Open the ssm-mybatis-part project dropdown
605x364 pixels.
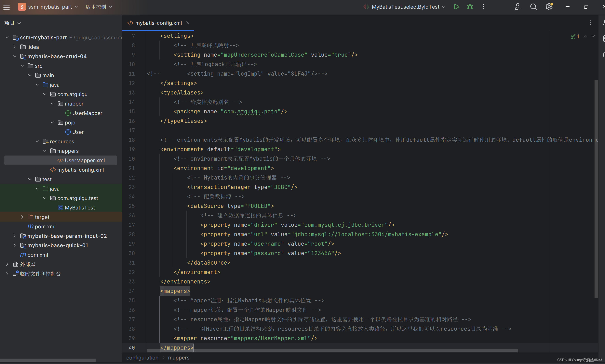pyautogui.click(x=50, y=7)
